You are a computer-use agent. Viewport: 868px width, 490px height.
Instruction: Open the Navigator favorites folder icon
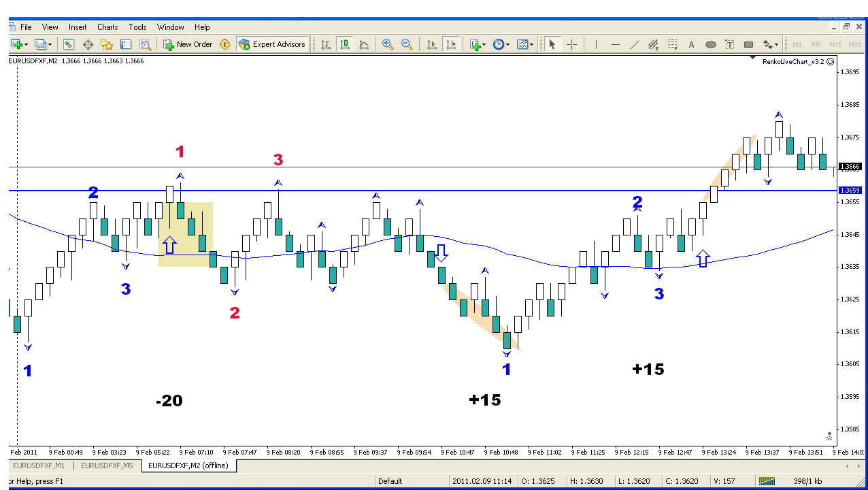(107, 44)
